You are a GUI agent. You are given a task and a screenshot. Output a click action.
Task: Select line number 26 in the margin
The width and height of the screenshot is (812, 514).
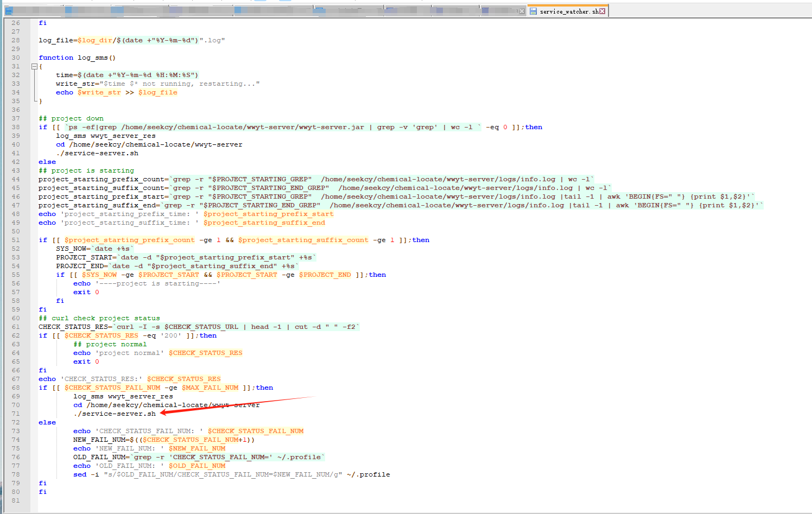click(16, 23)
